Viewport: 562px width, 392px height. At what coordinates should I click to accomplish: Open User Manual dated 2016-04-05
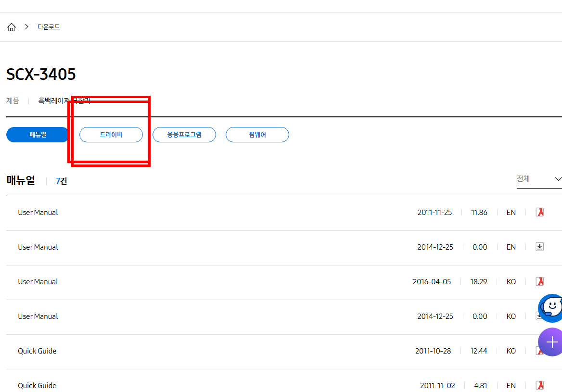(38, 282)
